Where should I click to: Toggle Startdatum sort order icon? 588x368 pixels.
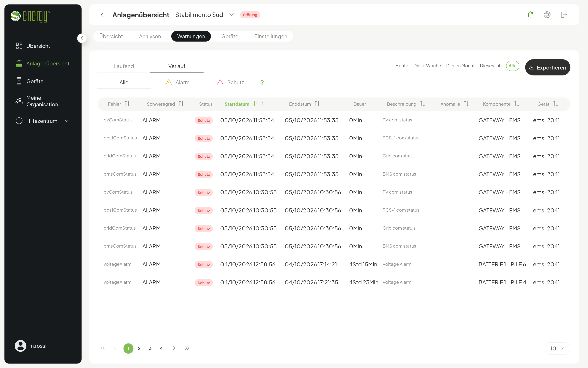(256, 104)
